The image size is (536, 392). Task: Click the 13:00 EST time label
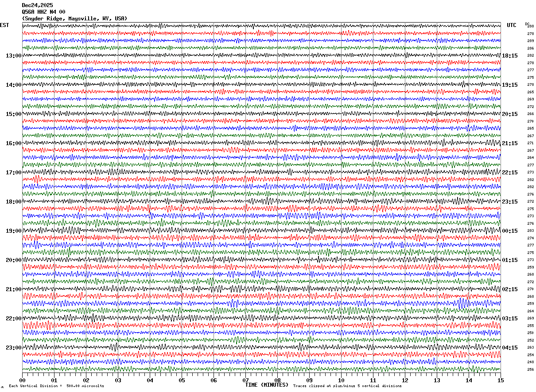tap(14, 56)
